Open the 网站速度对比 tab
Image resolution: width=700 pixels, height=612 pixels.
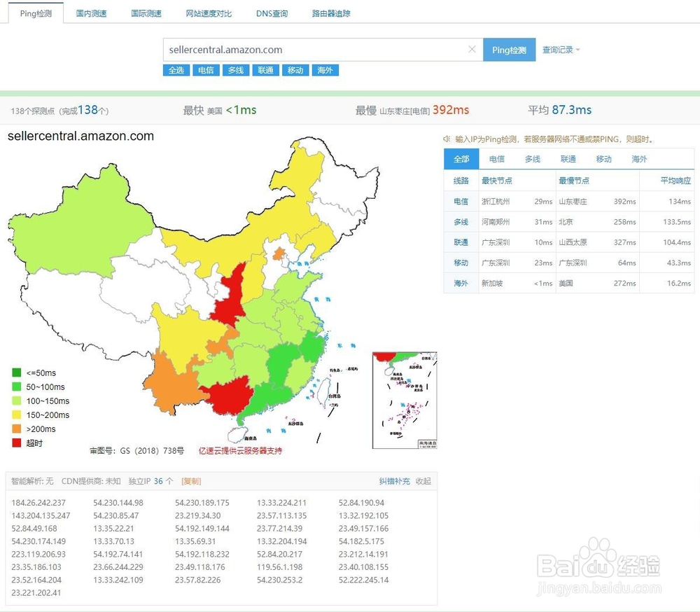[209, 13]
